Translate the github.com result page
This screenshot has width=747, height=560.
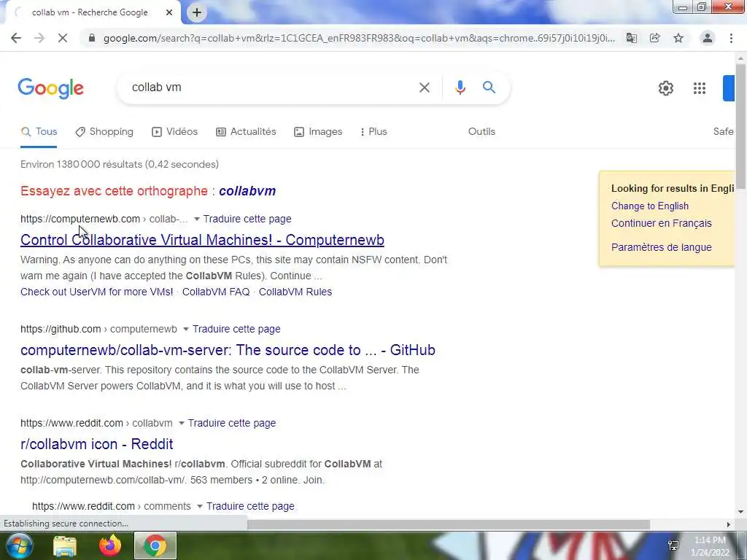tap(236, 329)
